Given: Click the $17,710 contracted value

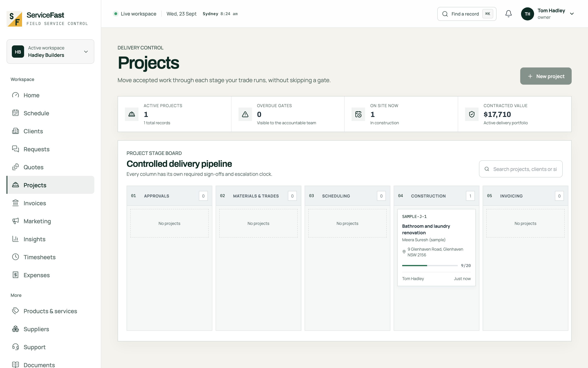Looking at the screenshot, I should point(497,114).
